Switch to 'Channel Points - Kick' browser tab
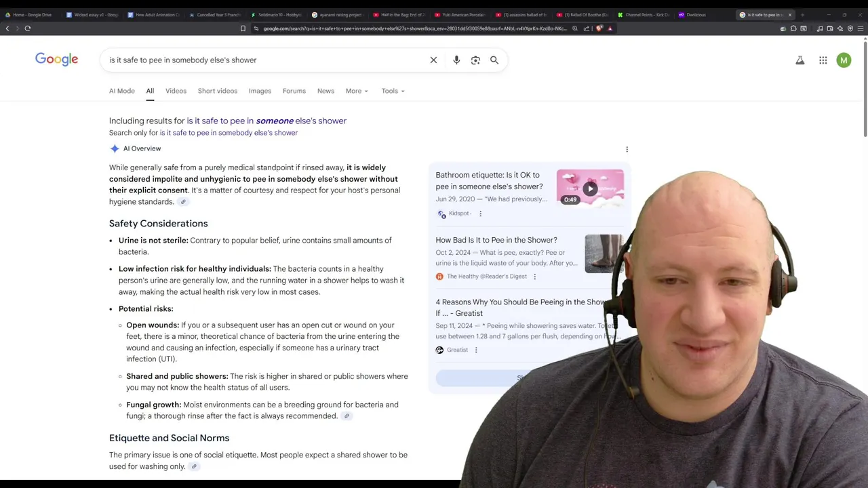 pyautogui.click(x=644, y=15)
